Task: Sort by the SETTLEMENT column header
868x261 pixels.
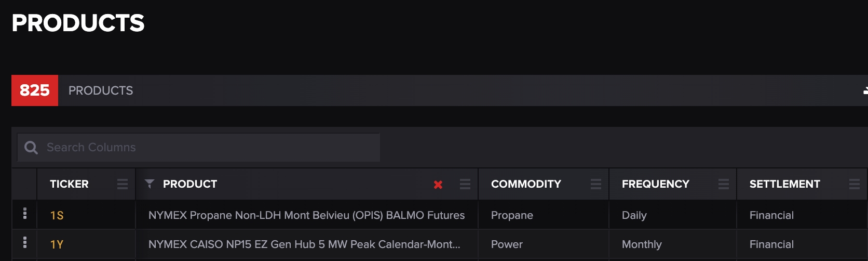Action: tap(784, 184)
